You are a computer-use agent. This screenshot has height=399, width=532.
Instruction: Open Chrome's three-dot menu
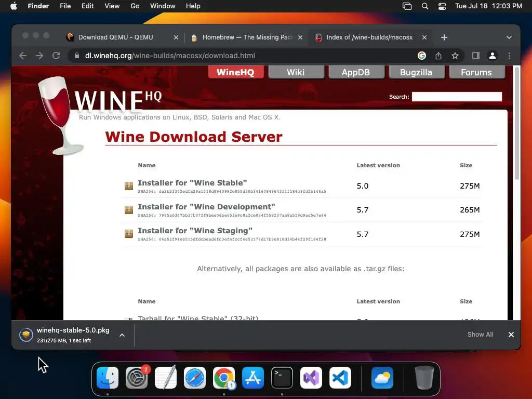(x=509, y=56)
